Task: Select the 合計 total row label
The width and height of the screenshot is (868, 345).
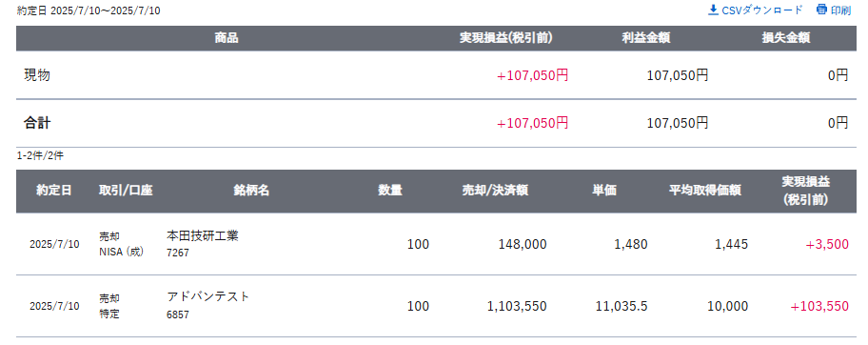Action: [37, 123]
